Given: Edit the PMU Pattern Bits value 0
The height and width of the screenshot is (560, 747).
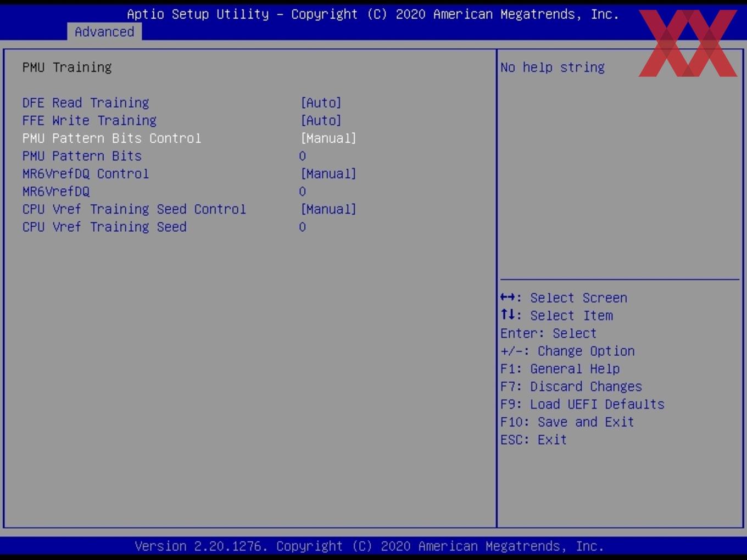Looking at the screenshot, I should point(303,156).
